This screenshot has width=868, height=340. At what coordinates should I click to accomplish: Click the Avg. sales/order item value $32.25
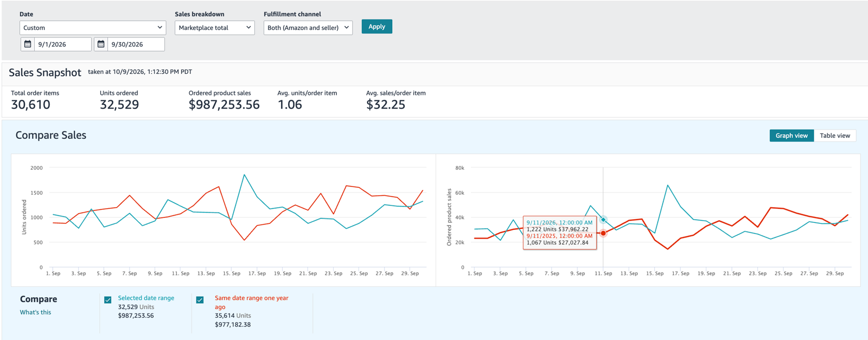tap(386, 105)
